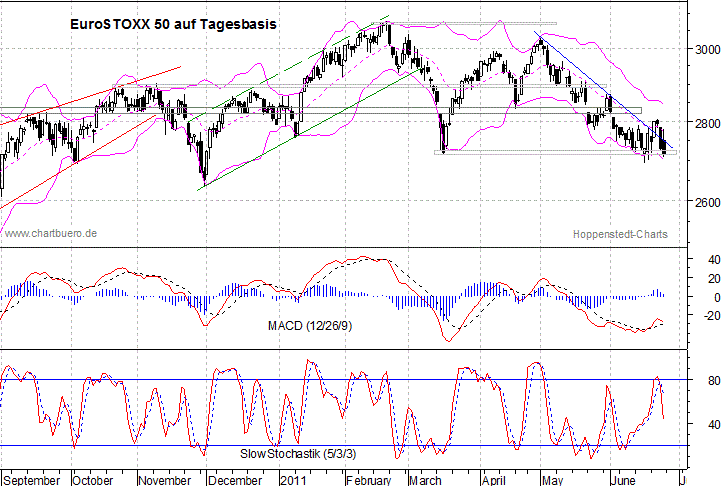This screenshot has width=723, height=486.
Task: Click the MACD axis value 20
Action: [714, 279]
